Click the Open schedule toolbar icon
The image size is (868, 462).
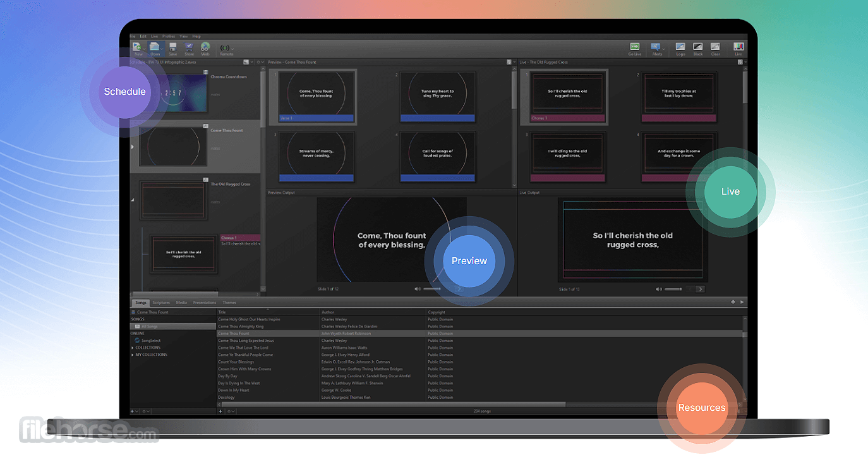pyautogui.click(x=155, y=47)
